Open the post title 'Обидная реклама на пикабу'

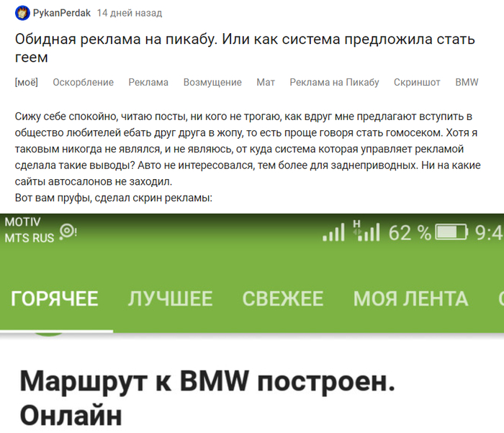(245, 48)
